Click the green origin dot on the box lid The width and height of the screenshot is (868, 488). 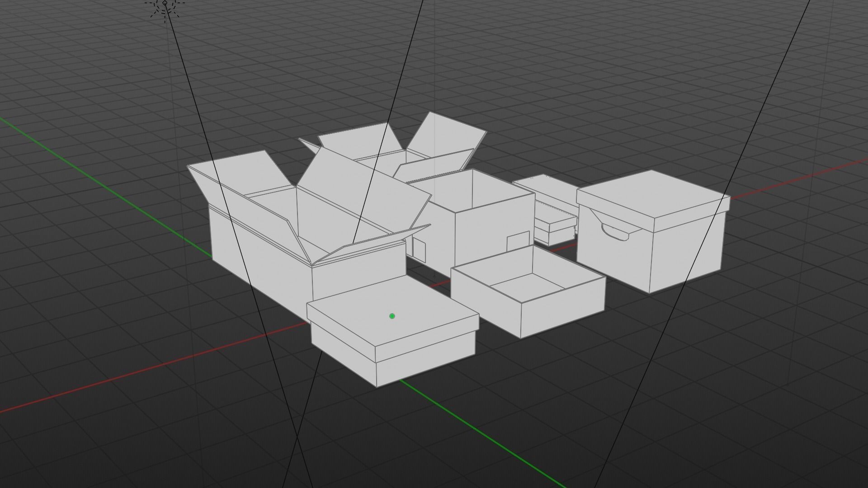click(x=392, y=316)
